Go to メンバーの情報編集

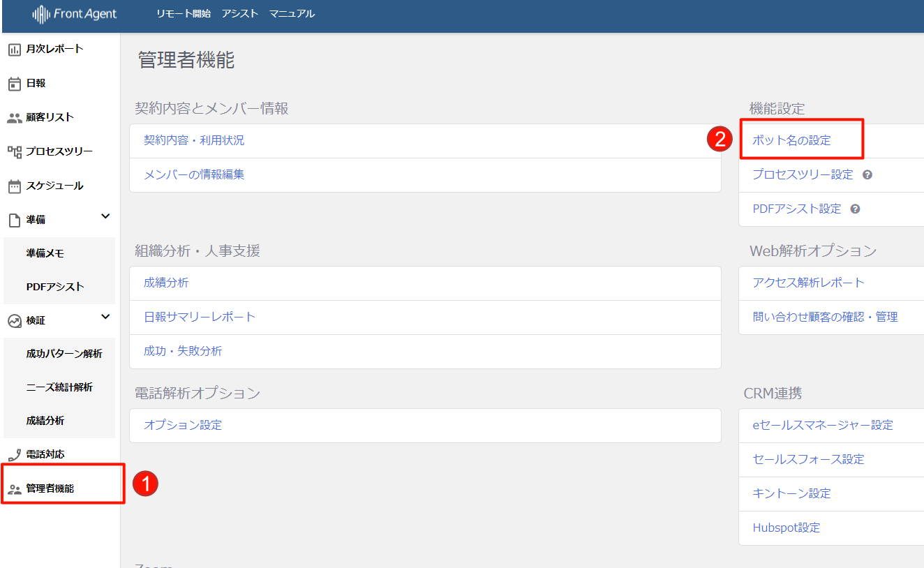click(x=194, y=175)
